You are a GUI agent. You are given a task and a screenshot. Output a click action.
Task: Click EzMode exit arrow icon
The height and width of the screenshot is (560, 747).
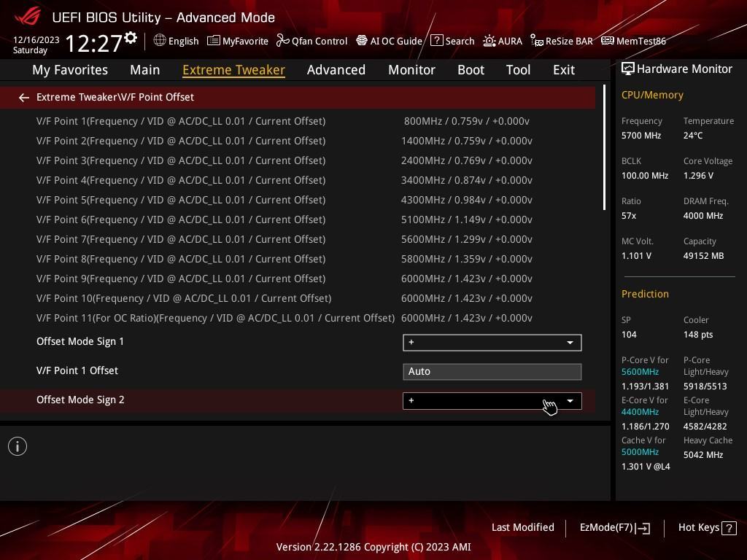click(x=643, y=528)
